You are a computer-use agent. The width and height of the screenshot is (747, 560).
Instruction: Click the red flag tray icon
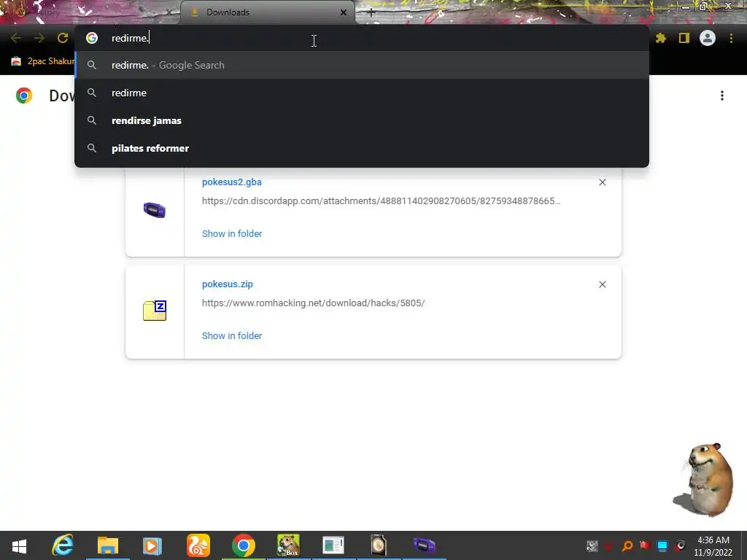[x=645, y=545]
